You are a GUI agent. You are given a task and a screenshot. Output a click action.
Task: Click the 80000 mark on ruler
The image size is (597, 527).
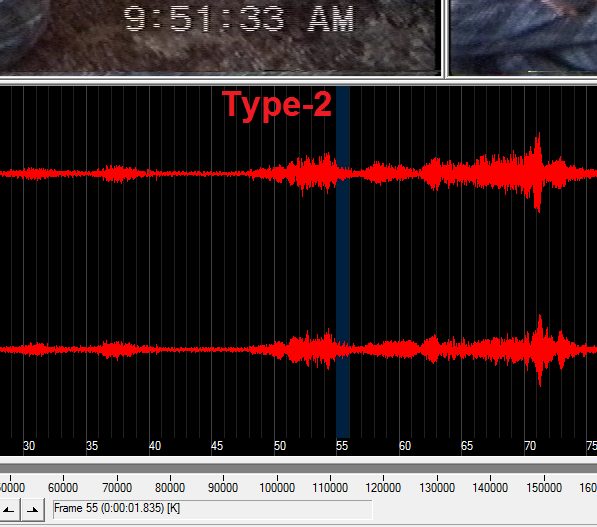(170, 488)
